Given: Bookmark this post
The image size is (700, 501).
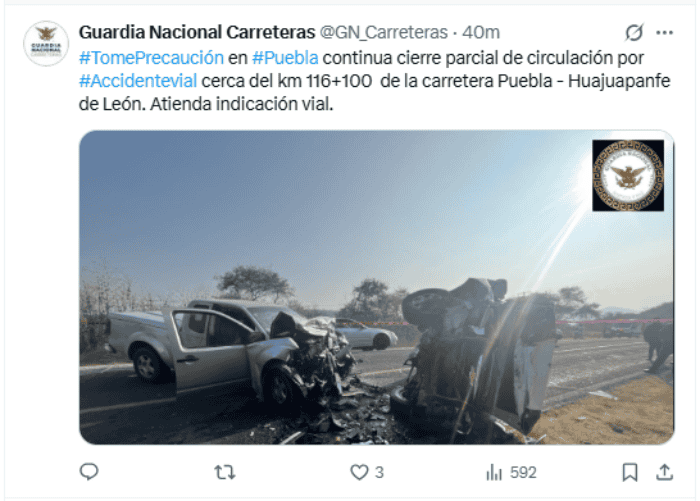Looking at the screenshot, I should click(630, 472).
